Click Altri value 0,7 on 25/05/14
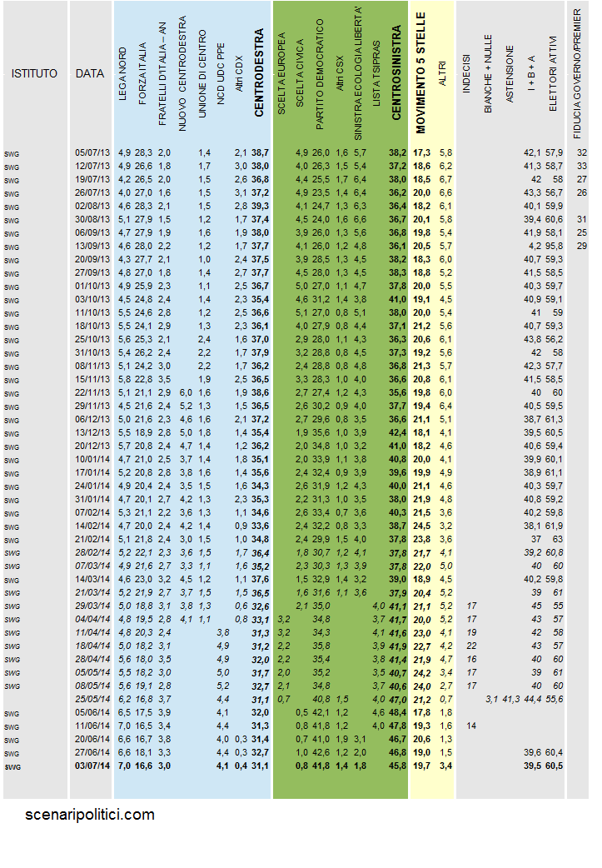602x868 pixels. (x=446, y=699)
